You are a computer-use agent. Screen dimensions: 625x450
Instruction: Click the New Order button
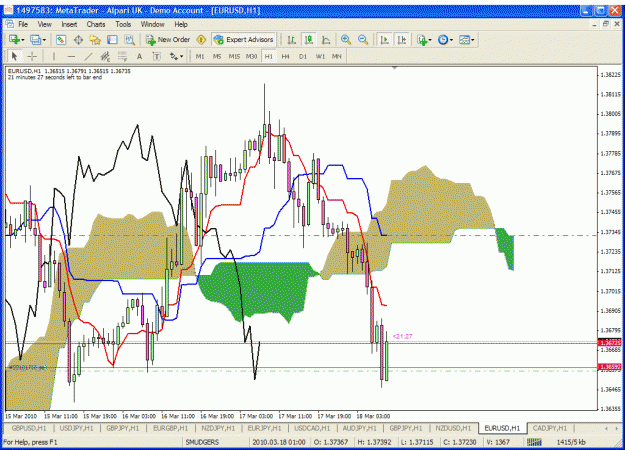[168, 40]
